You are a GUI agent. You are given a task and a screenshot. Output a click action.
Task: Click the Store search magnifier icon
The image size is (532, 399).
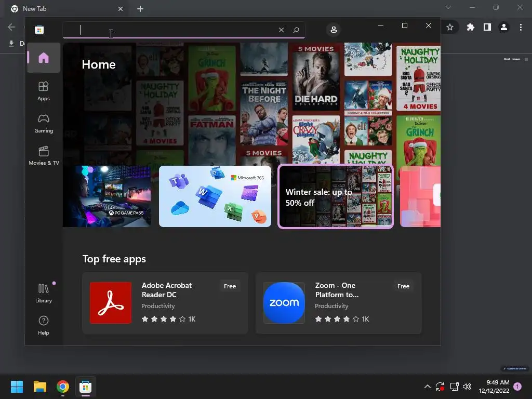point(296,30)
